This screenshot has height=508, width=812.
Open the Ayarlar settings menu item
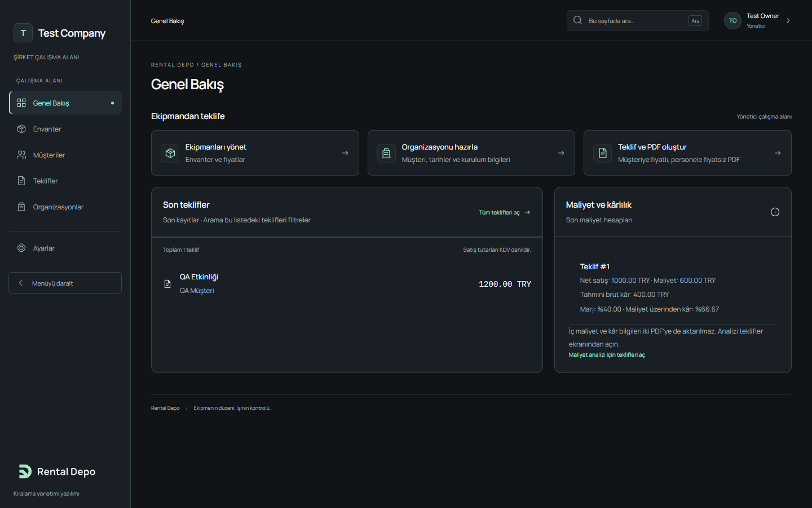(x=65, y=248)
